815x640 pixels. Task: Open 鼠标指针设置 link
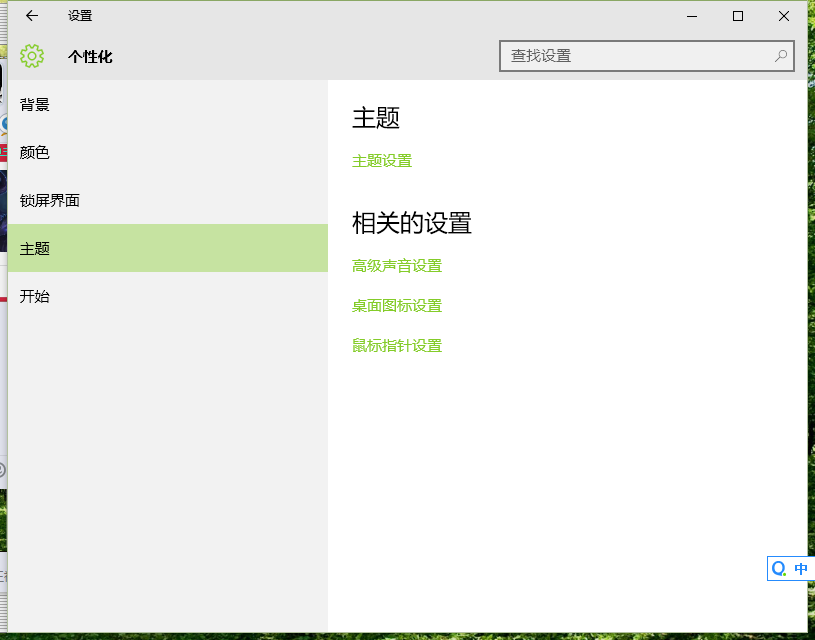pyautogui.click(x=397, y=345)
